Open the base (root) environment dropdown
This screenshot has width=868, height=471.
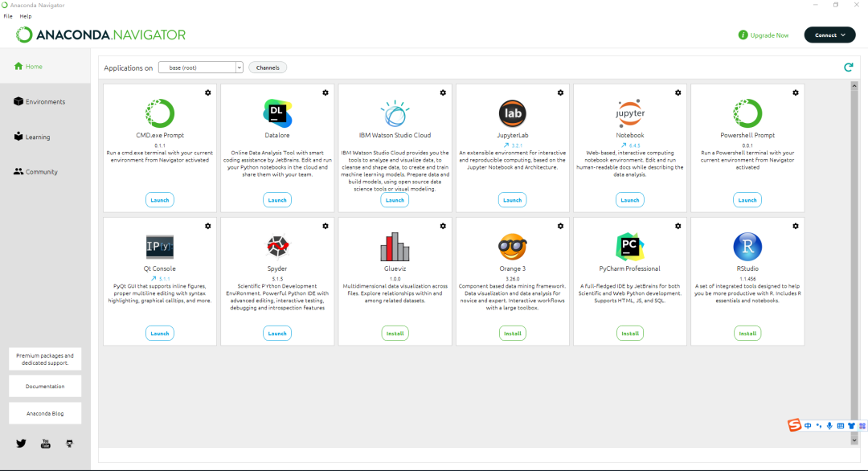201,68
